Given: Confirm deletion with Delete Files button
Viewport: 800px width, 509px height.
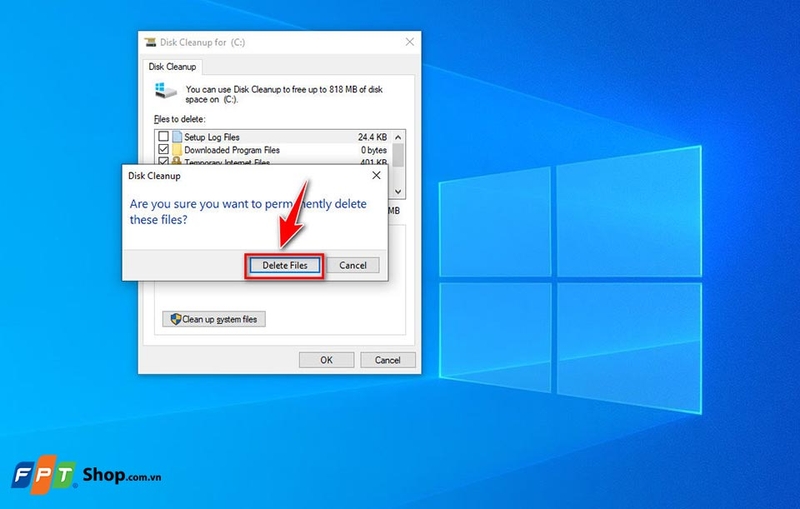Looking at the screenshot, I should [285, 265].
